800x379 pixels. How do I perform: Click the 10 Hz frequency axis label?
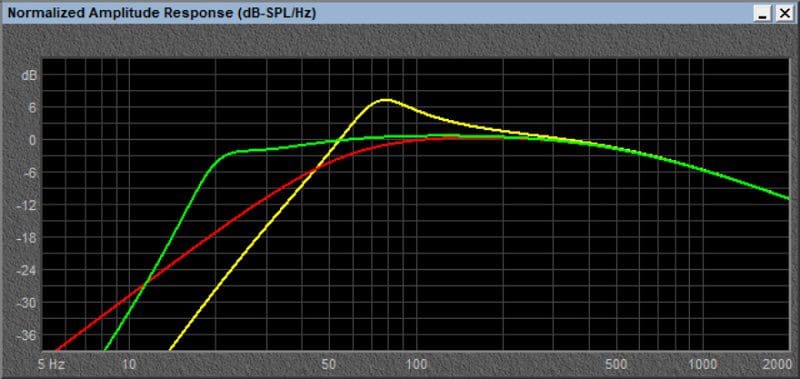coord(129,364)
